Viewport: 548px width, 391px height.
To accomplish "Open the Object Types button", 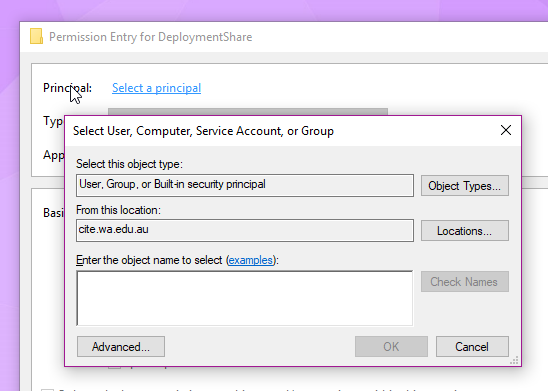I will [x=465, y=186].
